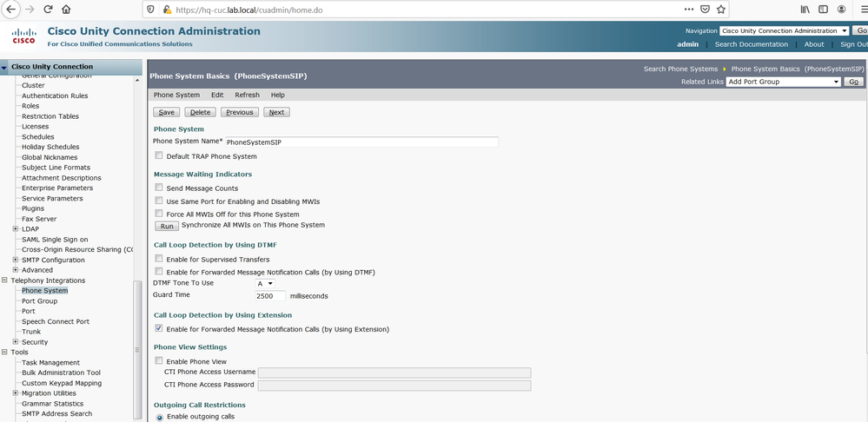Click Go next to Related Links
The width and height of the screenshot is (868, 422).
pos(853,82)
